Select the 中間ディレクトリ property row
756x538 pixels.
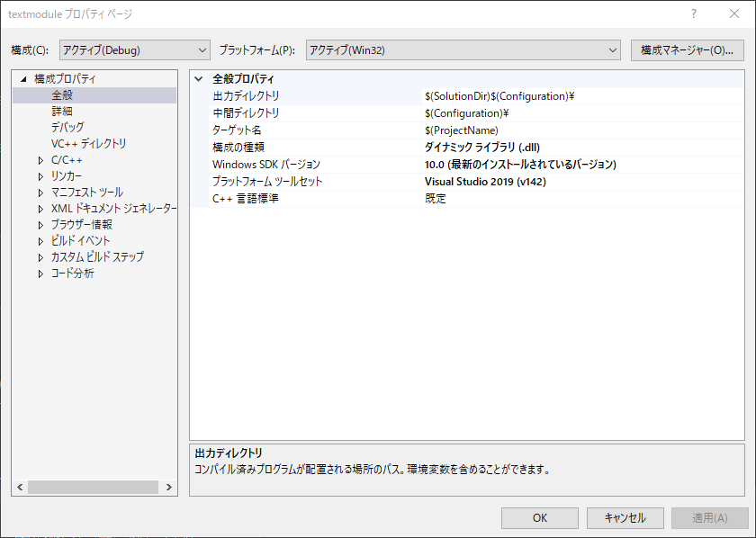[476, 113]
